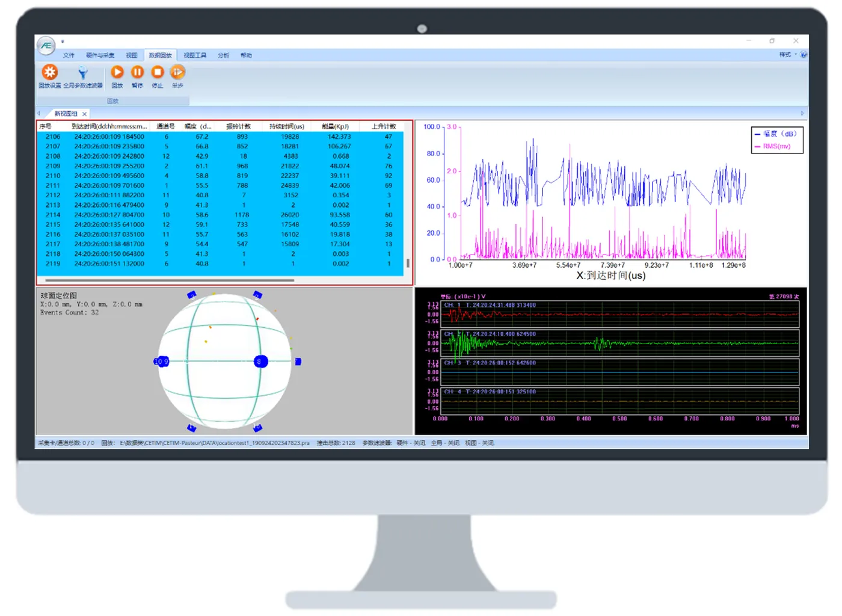842x616 pixels.
Task: Pause playback with the 暂停 button
Action: [138, 76]
